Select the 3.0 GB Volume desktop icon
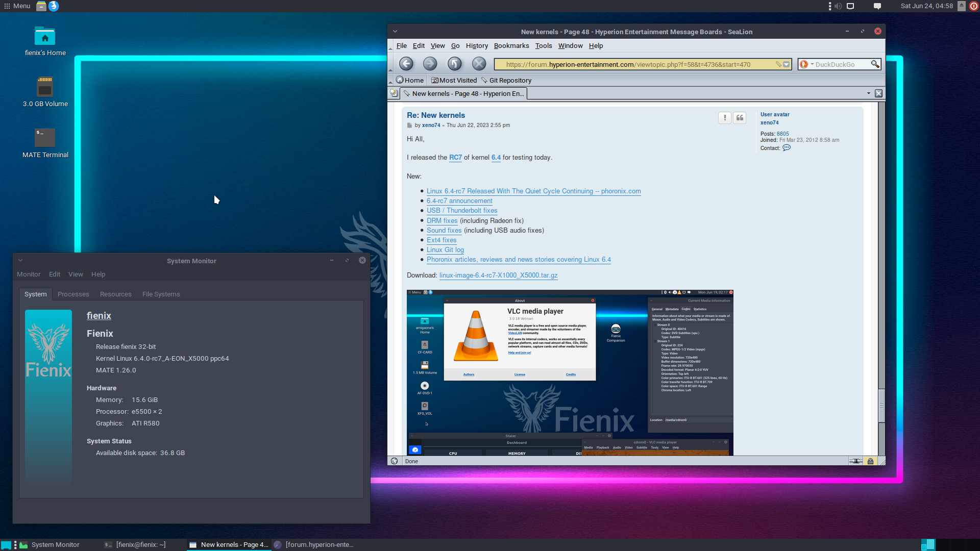 click(x=45, y=87)
